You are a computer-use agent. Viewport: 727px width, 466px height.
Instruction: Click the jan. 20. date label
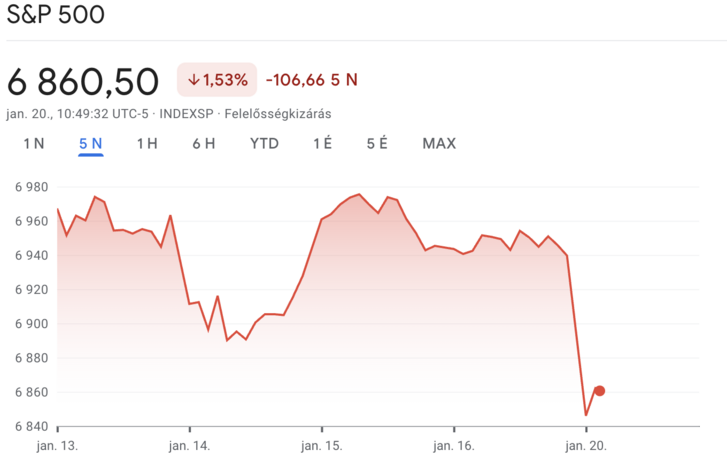[586, 444]
